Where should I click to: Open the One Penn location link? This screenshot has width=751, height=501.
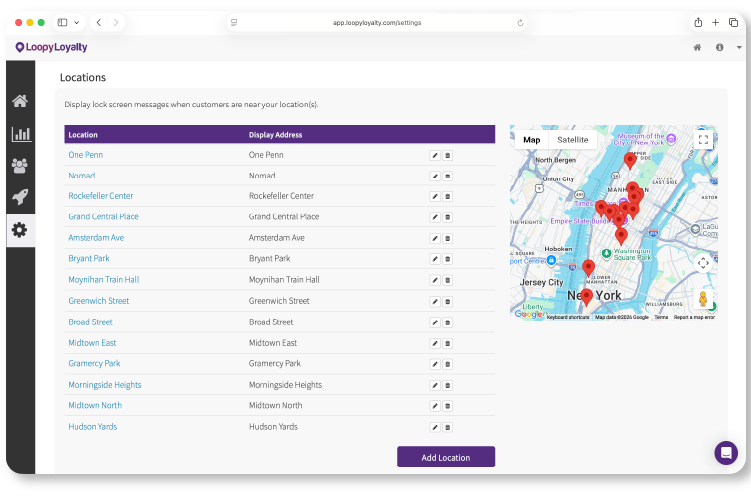86,155
